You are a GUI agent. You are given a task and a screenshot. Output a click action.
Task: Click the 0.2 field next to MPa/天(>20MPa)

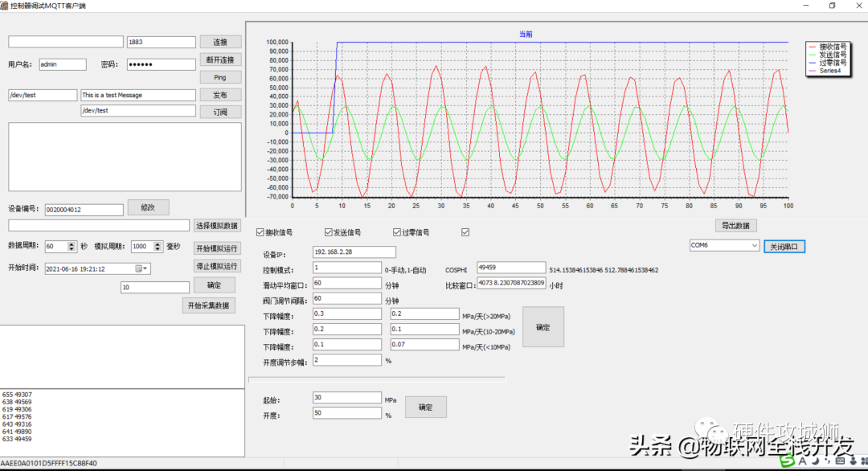pyautogui.click(x=424, y=314)
